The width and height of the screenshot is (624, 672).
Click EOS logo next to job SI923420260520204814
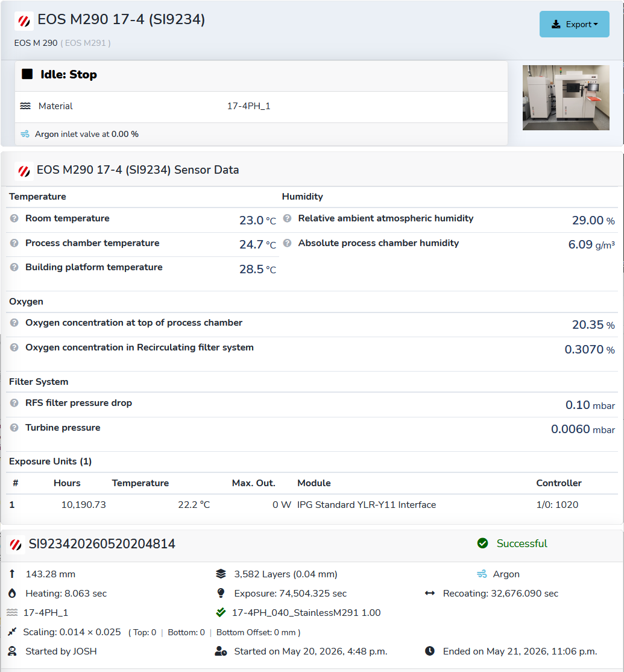coord(16,545)
